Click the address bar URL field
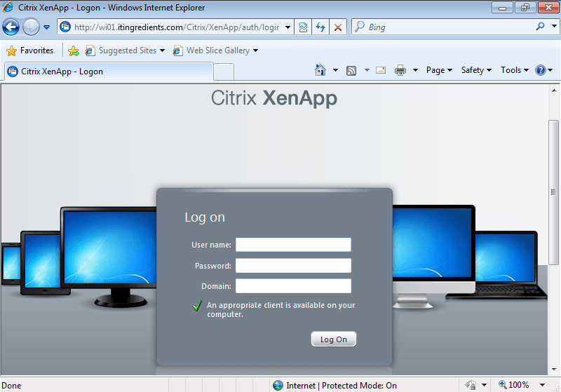 (177, 27)
